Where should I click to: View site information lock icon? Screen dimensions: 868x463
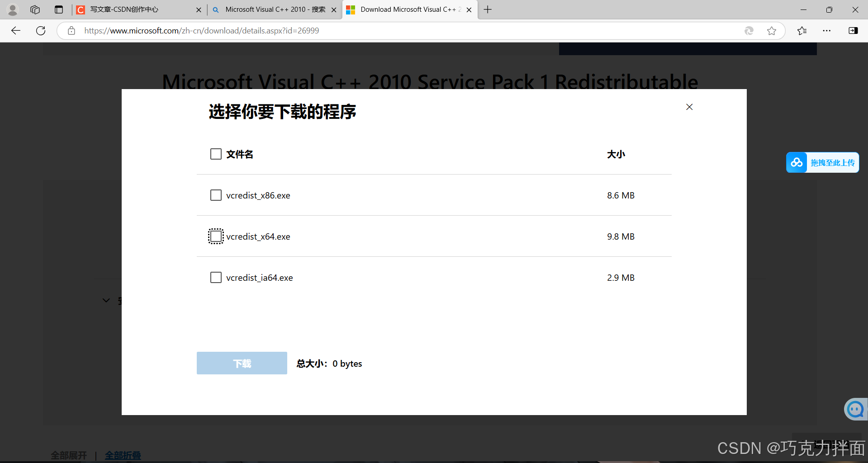[71, 31]
